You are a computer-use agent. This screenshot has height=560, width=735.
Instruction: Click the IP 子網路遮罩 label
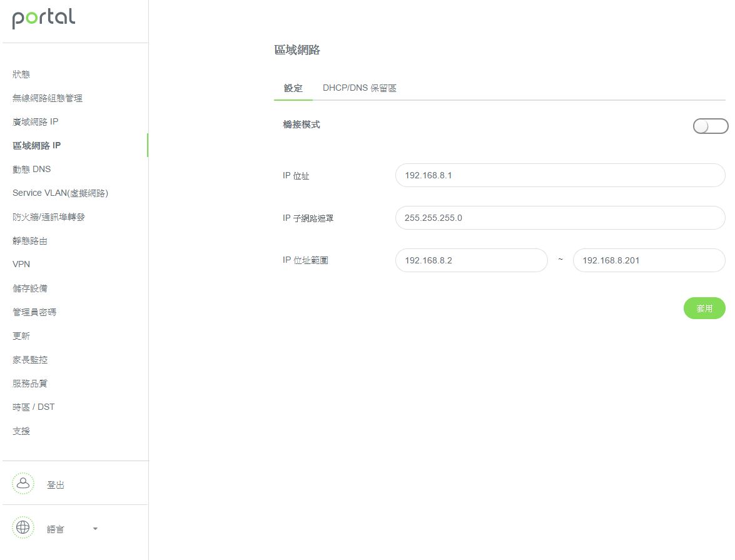308,218
